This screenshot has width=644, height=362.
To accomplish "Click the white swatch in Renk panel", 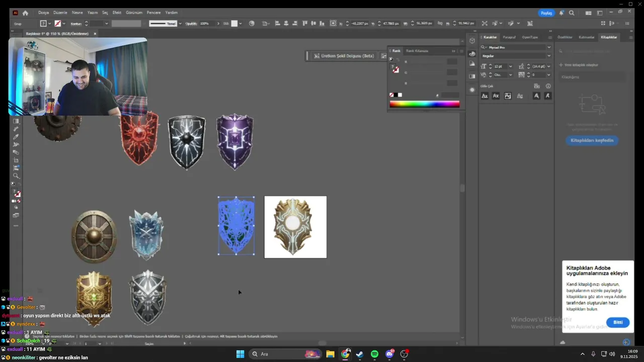I will click(400, 95).
